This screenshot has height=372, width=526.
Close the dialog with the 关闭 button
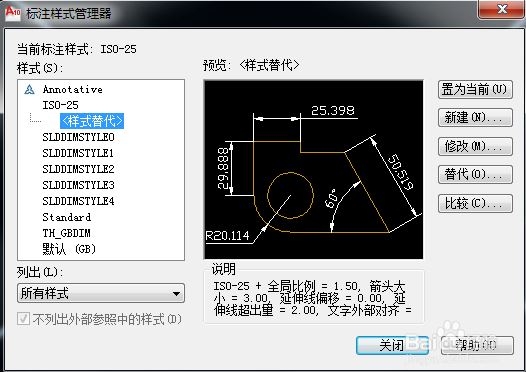click(392, 346)
